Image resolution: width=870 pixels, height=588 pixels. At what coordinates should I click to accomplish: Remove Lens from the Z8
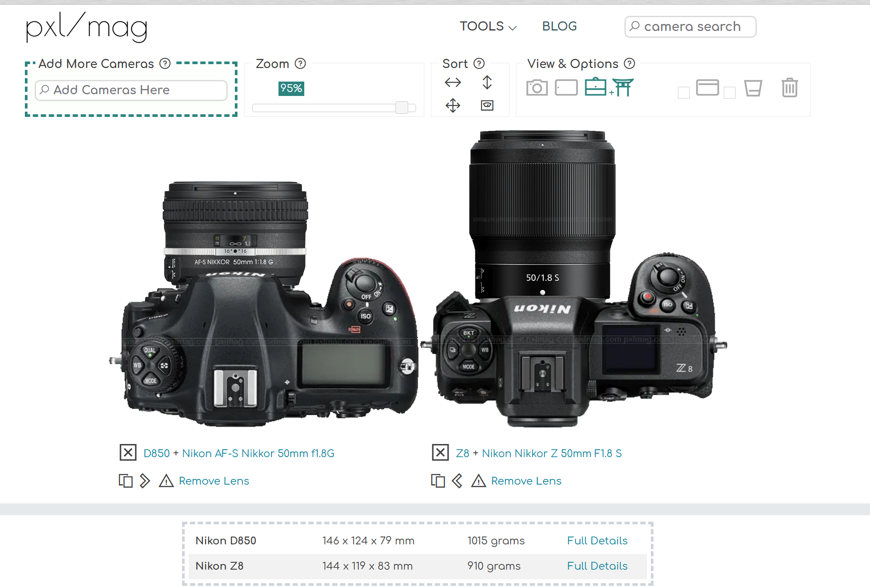526,481
